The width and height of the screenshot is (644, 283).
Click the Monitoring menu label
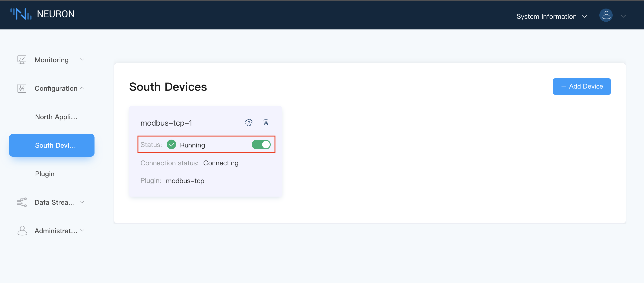tap(52, 60)
